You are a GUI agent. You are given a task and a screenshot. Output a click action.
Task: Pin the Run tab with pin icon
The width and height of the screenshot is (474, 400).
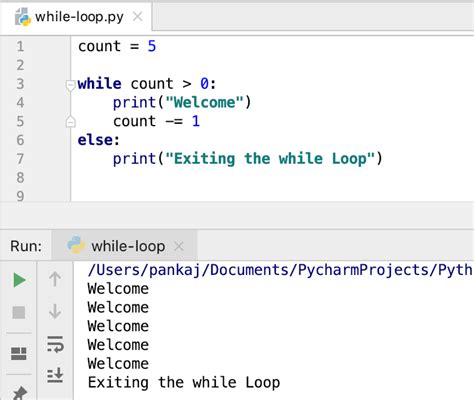[19, 393]
